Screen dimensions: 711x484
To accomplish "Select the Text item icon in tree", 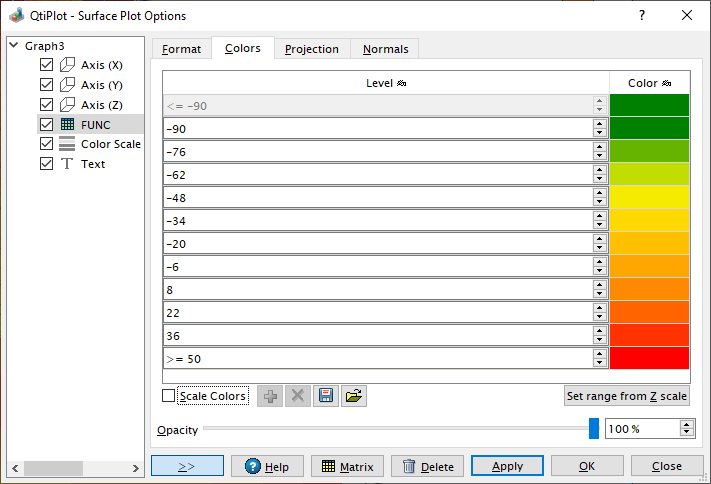I will 67,164.
